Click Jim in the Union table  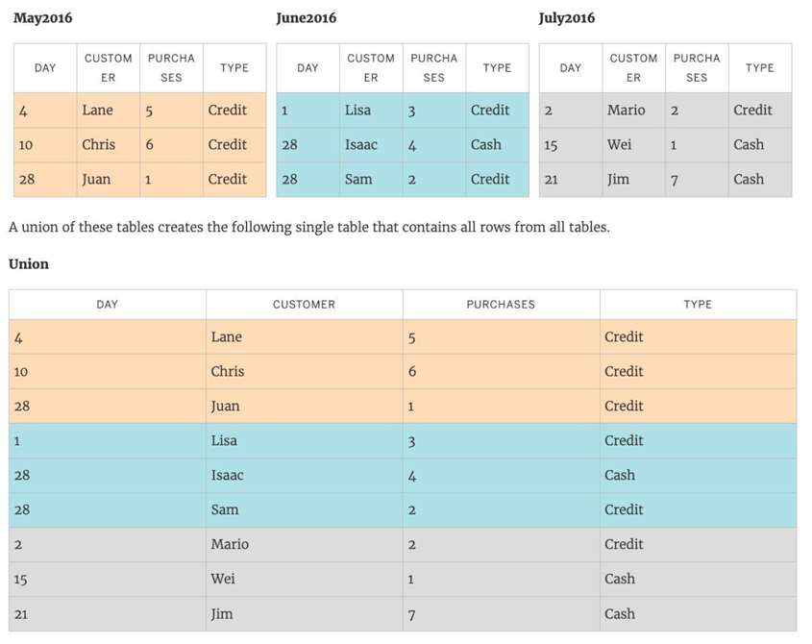pyautogui.click(x=222, y=614)
